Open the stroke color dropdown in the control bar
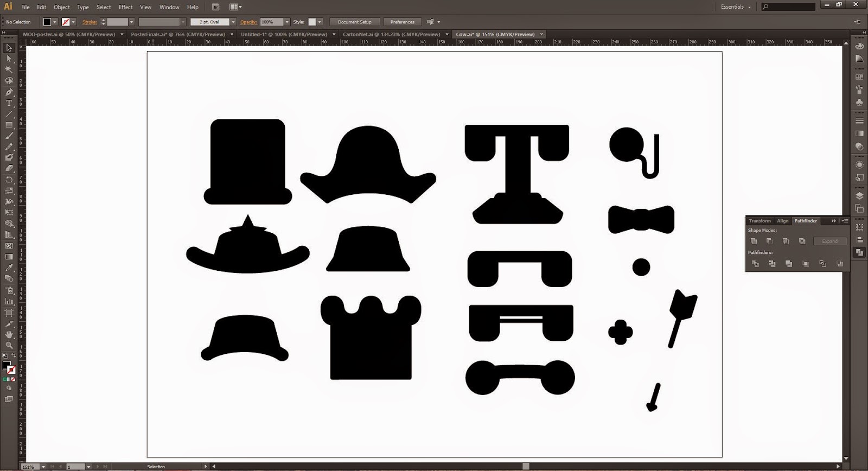868x471 pixels. pos(73,22)
